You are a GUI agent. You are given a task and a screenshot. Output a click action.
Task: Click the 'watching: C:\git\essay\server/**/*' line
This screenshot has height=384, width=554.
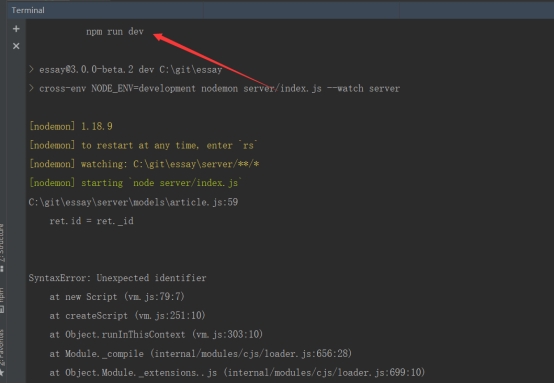[x=144, y=164]
